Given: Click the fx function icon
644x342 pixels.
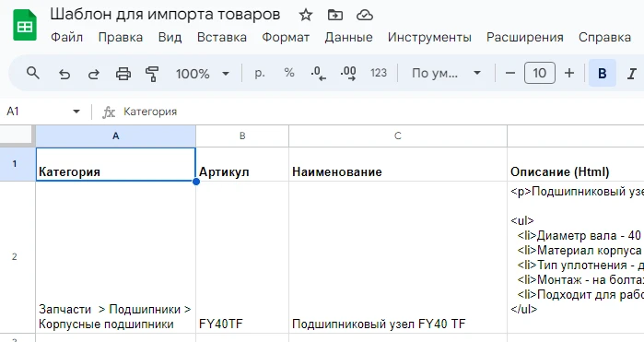Looking at the screenshot, I should coord(109,112).
